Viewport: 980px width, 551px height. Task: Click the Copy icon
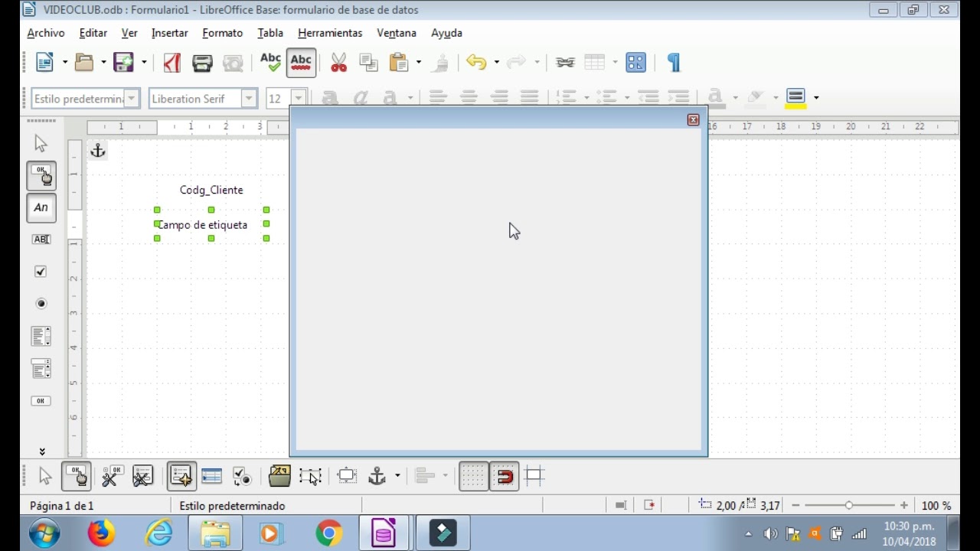368,63
